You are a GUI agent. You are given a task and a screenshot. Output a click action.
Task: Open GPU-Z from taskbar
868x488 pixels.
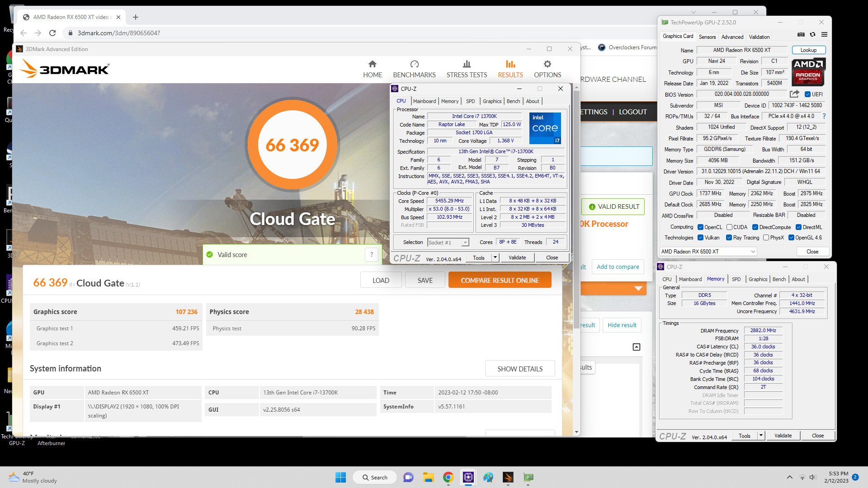(x=528, y=477)
